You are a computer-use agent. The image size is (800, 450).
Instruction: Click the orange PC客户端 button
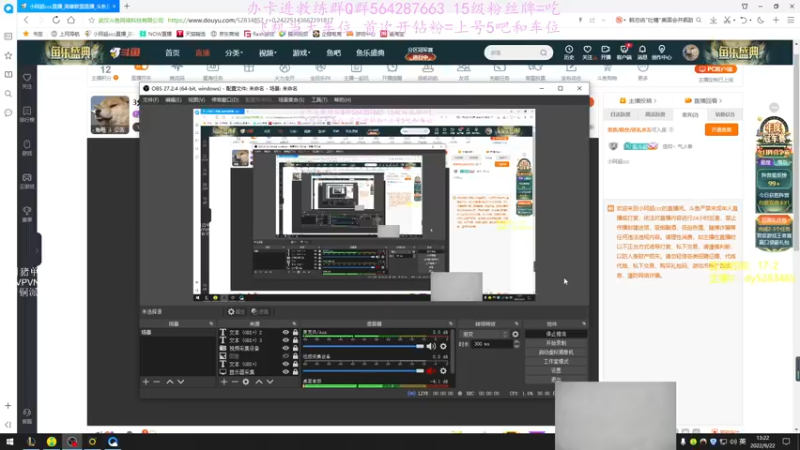pos(715,69)
